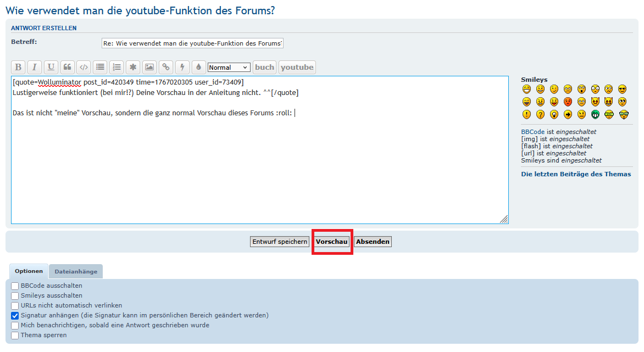
Task: Toggle bold text formatting button
Action: 18,68
